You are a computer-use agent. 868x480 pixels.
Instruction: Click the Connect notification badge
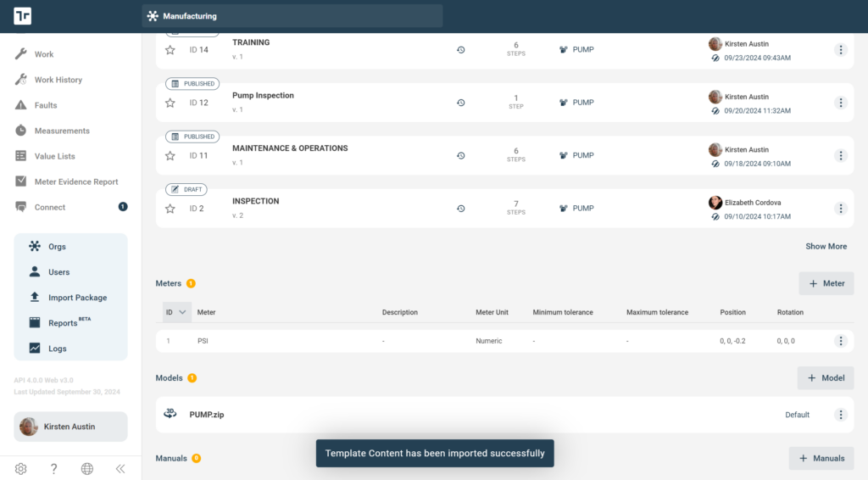click(123, 207)
